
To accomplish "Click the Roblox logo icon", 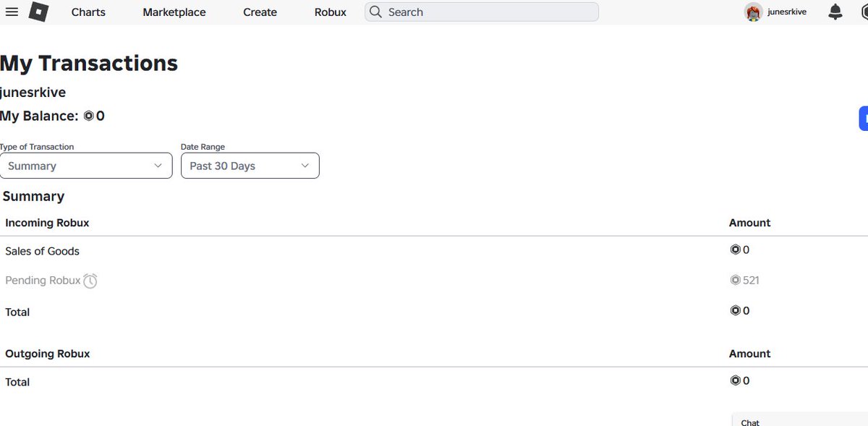I will coord(39,12).
